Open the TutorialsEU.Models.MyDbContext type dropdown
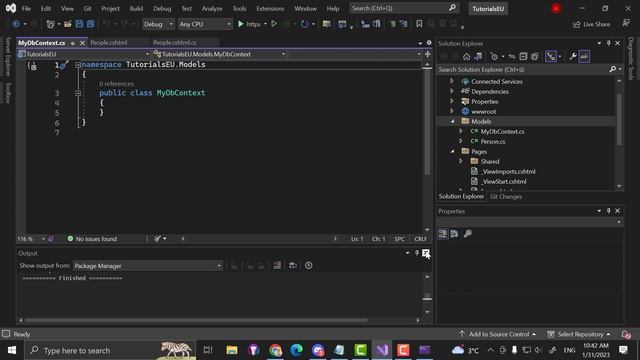The width and height of the screenshot is (640, 360). (219, 54)
